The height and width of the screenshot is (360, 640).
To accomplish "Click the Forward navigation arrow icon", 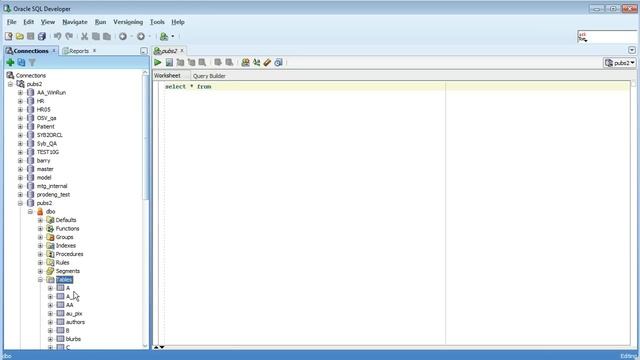I will 141,36.
